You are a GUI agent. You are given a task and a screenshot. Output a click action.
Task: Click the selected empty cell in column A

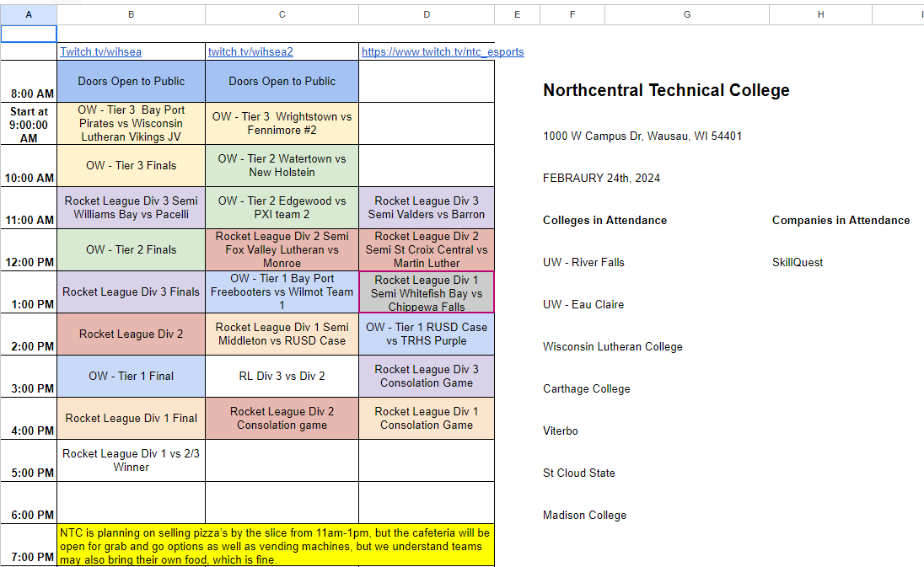coord(29,35)
